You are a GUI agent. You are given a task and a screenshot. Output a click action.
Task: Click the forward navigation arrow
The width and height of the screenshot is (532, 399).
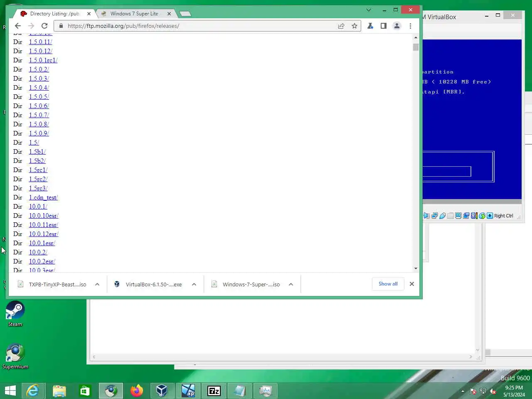click(31, 26)
